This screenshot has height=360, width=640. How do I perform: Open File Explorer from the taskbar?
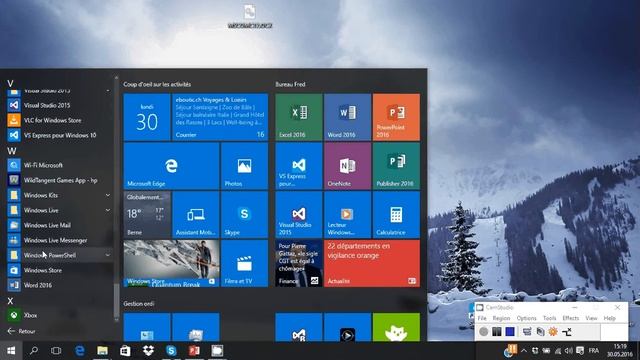pos(102,351)
